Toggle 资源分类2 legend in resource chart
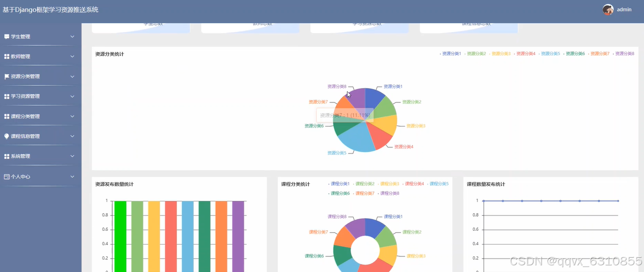The image size is (644, 272). coord(475,54)
